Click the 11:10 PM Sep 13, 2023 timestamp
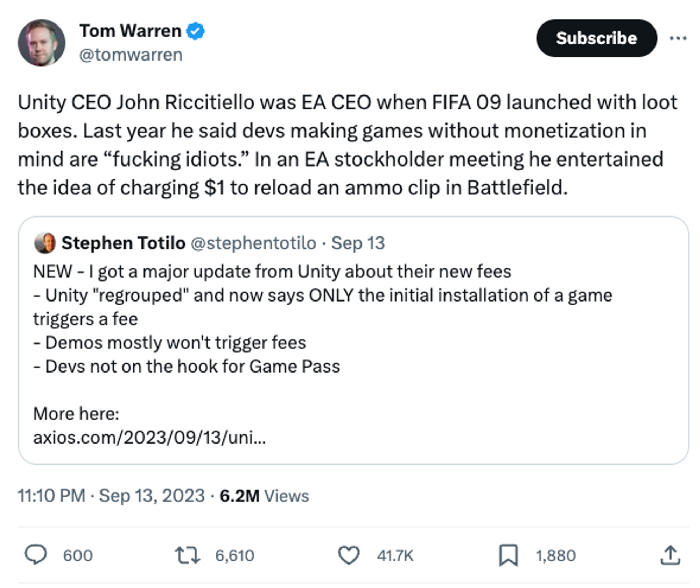The width and height of the screenshot is (700, 588). tap(111, 496)
